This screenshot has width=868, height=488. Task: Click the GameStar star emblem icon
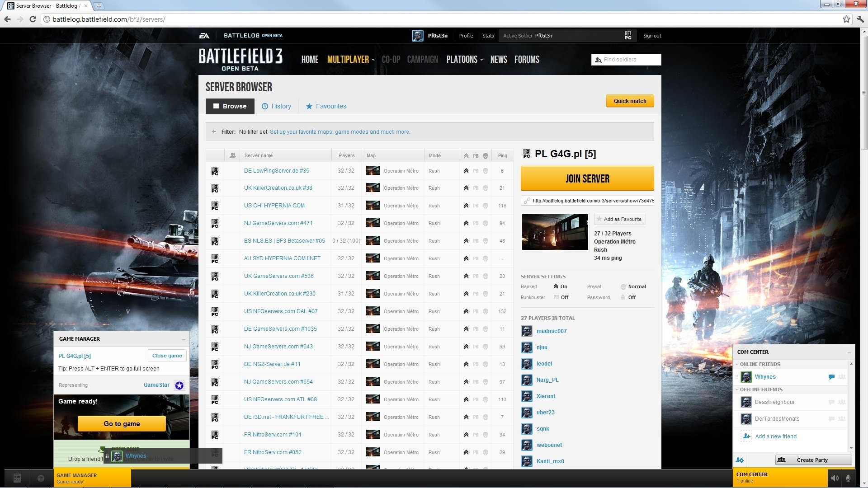coord(179,385)
